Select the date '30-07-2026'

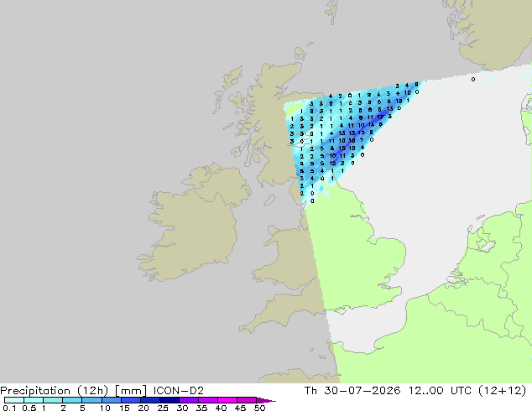[362, 391]
